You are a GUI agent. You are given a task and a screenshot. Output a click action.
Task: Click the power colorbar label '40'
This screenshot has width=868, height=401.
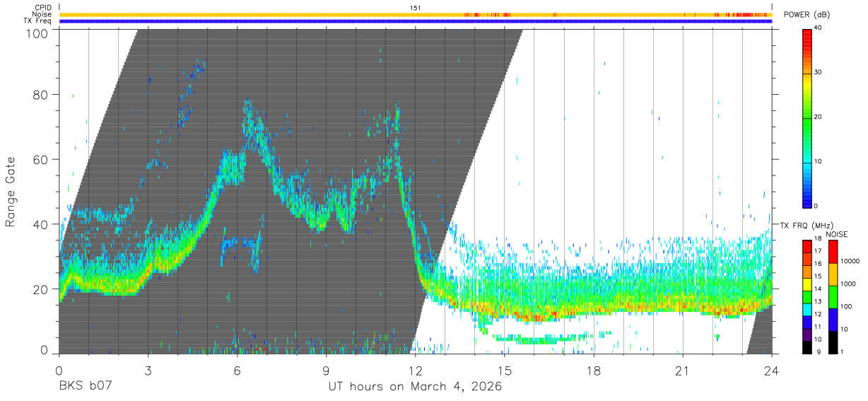click(x=819, y=28)
